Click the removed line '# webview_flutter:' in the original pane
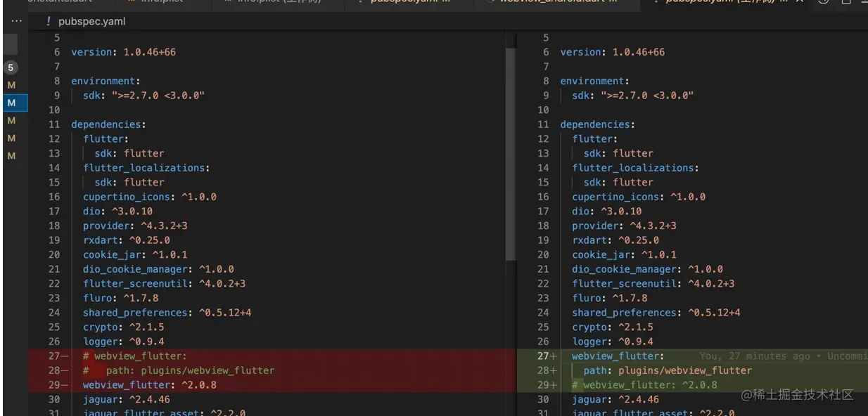 click(134, 356)
